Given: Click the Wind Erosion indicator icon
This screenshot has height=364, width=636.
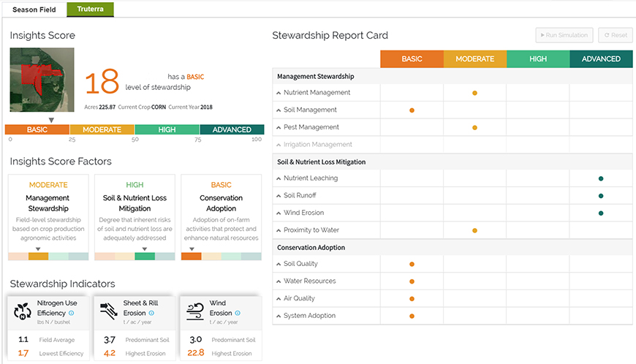Looking at the screenshot, I should (194, 311).
